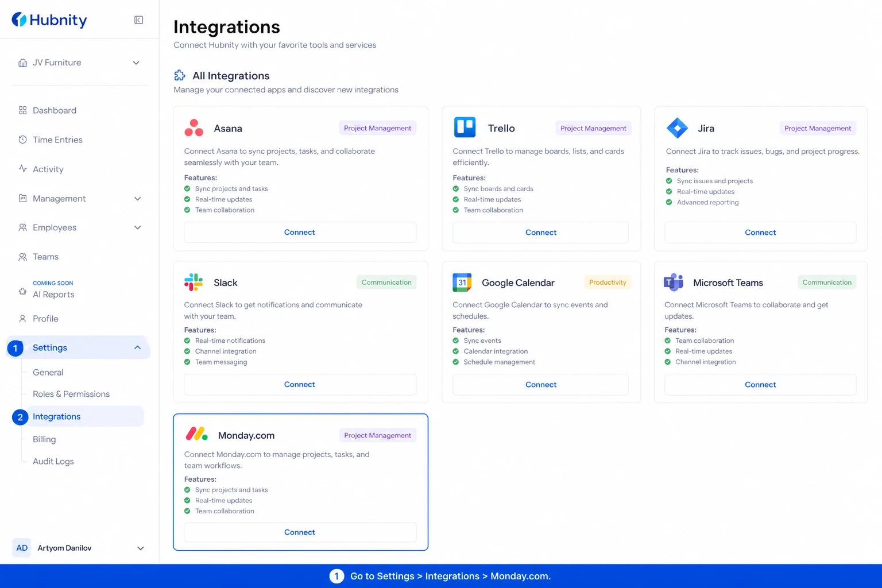Click the Google Calendar logo icon

(x=462, y=283)
